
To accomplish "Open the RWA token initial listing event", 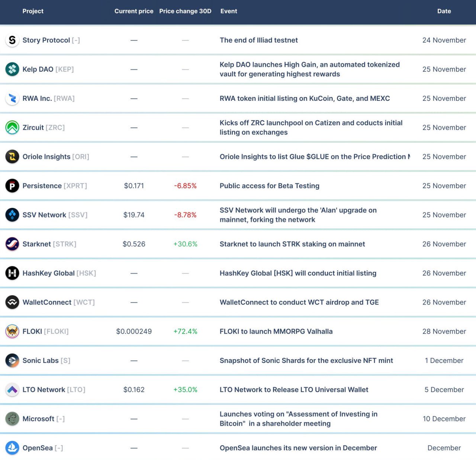I will tap(305, 99).
